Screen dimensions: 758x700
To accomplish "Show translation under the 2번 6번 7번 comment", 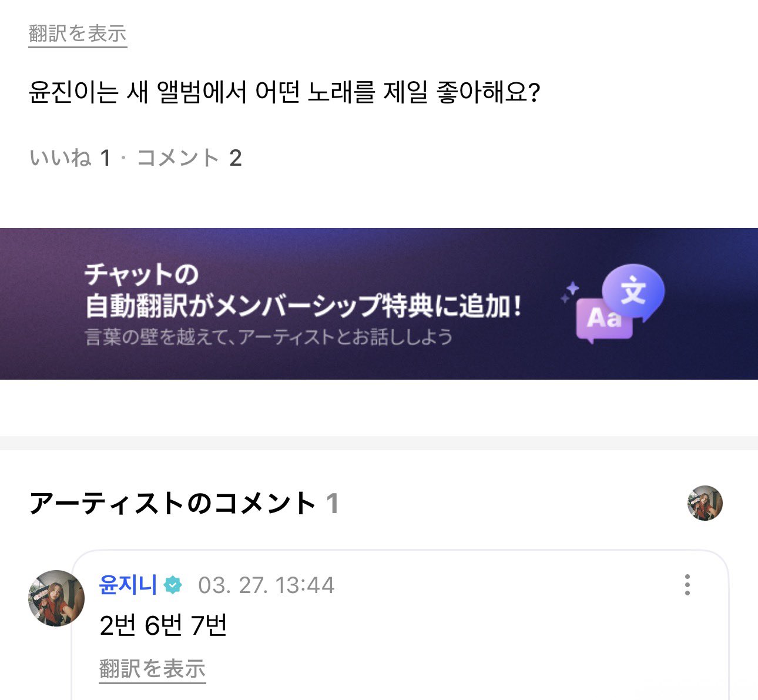I will point(152,669).
